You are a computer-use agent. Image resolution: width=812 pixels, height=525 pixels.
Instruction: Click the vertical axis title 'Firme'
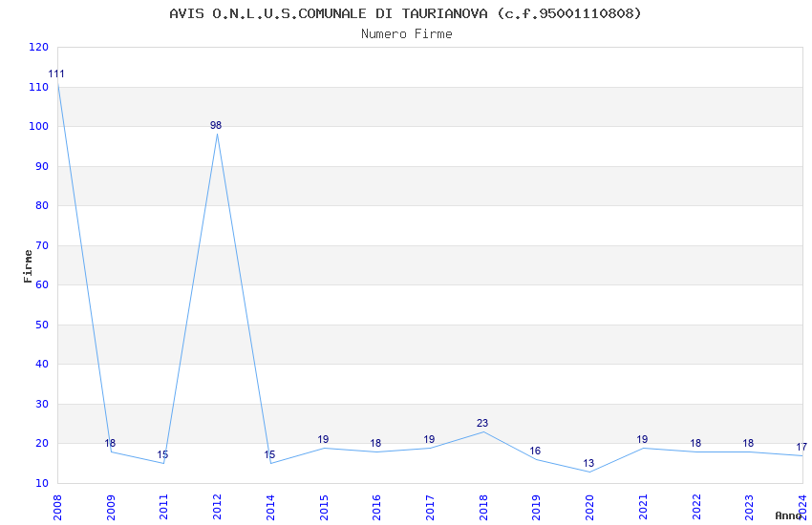point(28,266)
